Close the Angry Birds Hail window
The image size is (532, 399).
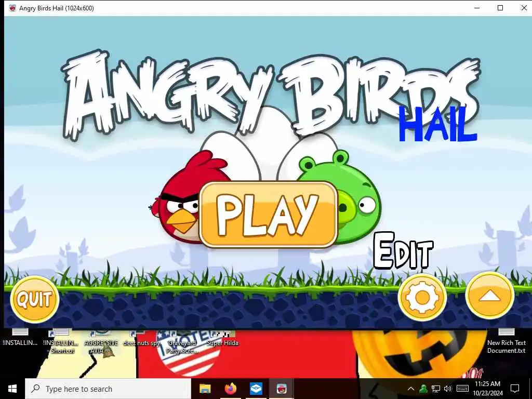(x=524, y=8)
